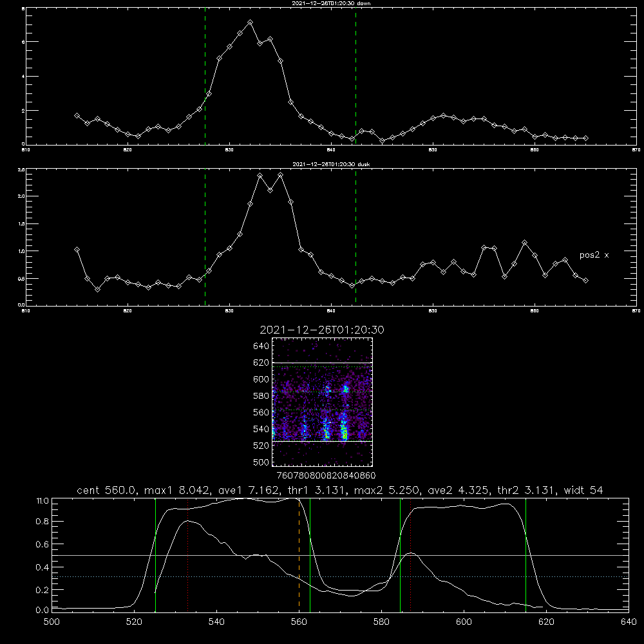Click bottom plot y-axis label 0.0

click(43, 611)
